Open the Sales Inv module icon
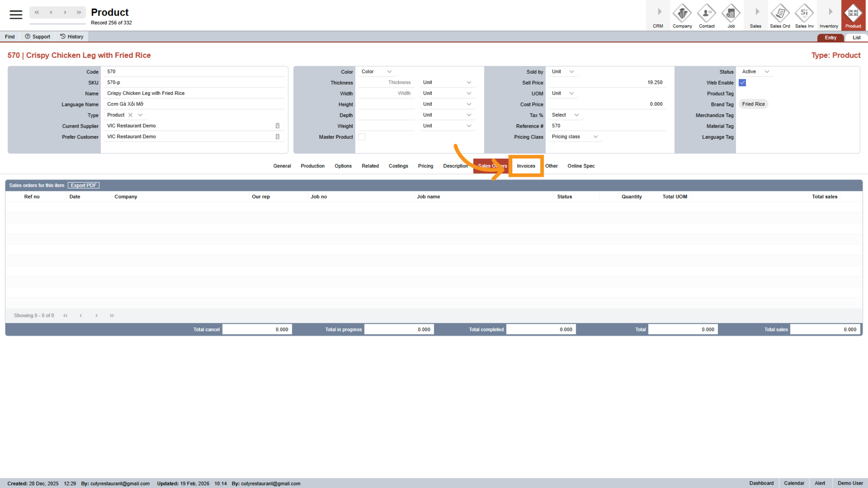868x488 pixels. pyautogui.click(x=804, y=15)
